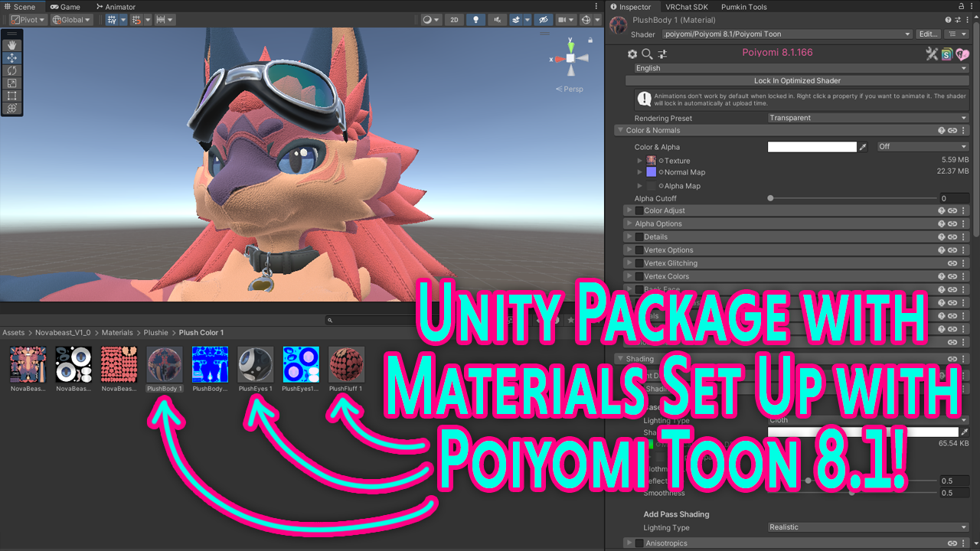The width and height of the screenshot is (980, 551).
Task: Toggle scene lighting lightbulb icon
Action: coord(475,20)
